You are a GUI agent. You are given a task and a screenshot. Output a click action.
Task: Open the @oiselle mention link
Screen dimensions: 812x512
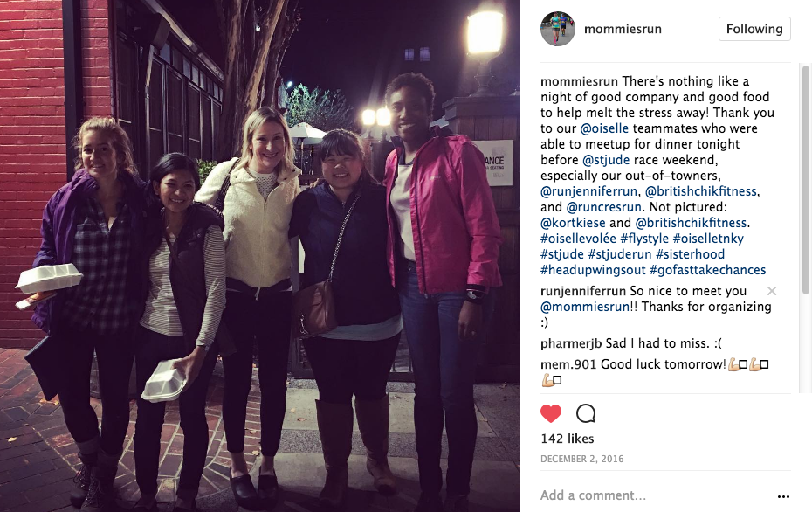pyautogui.click(x=604, y=128)
